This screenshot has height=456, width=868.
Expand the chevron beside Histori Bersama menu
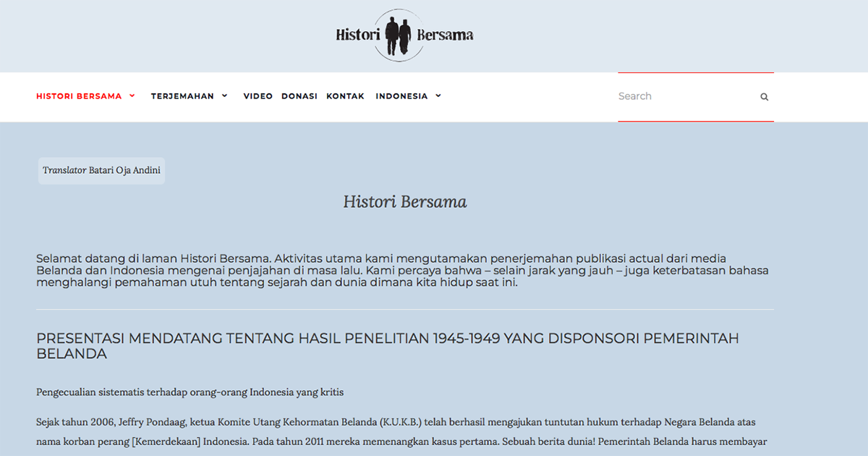pos(132,96)
